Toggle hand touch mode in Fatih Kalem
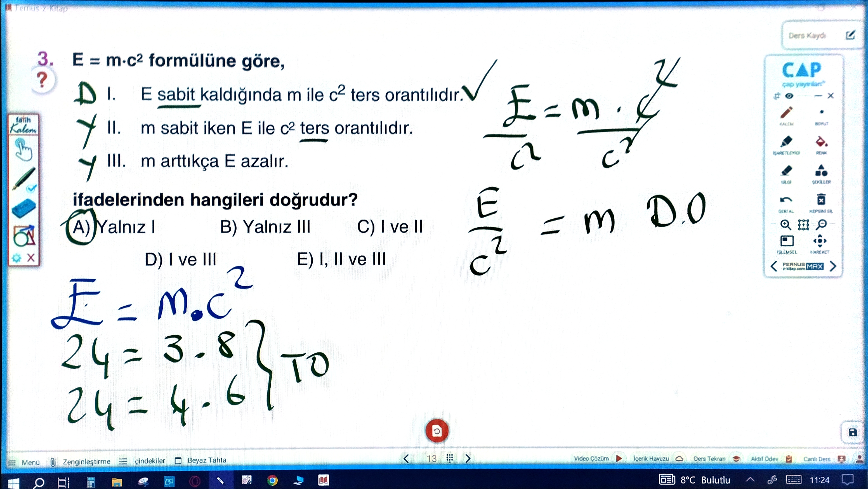The image size is (868, 489). coord(23,150)
